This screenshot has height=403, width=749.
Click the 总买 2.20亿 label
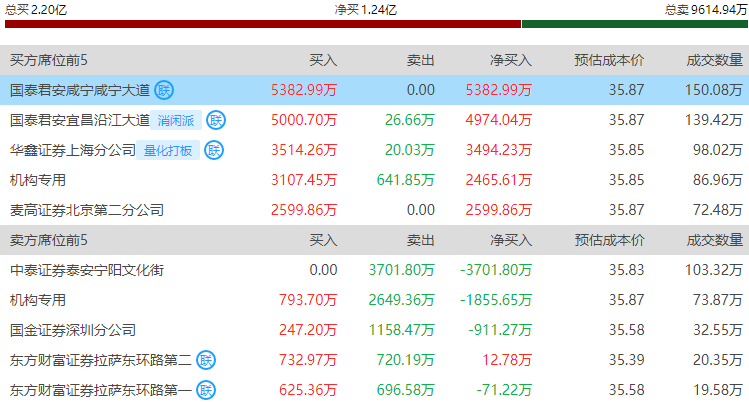point(36,9)
